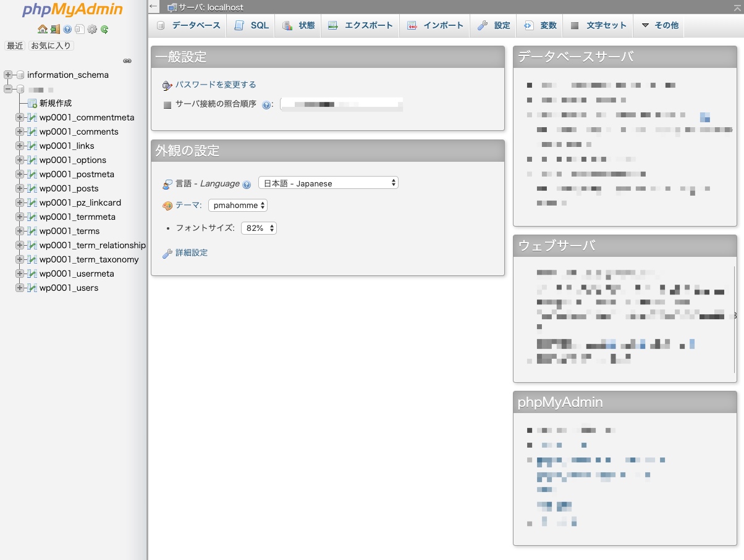The height and width of the screenshot is (560, 744).
Task: Open the wp0001_termmeta table name
Action: [x=77, y=217]
